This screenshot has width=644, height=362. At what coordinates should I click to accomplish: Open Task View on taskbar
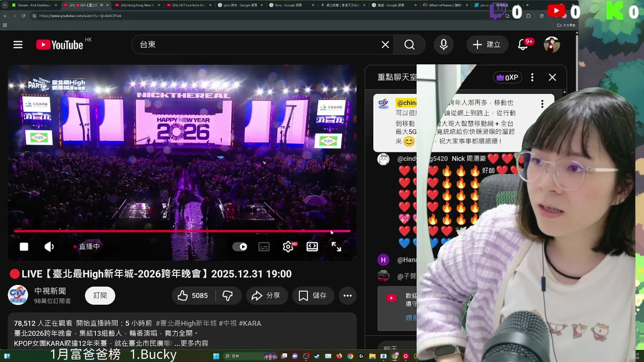click(x=284, y=356)
